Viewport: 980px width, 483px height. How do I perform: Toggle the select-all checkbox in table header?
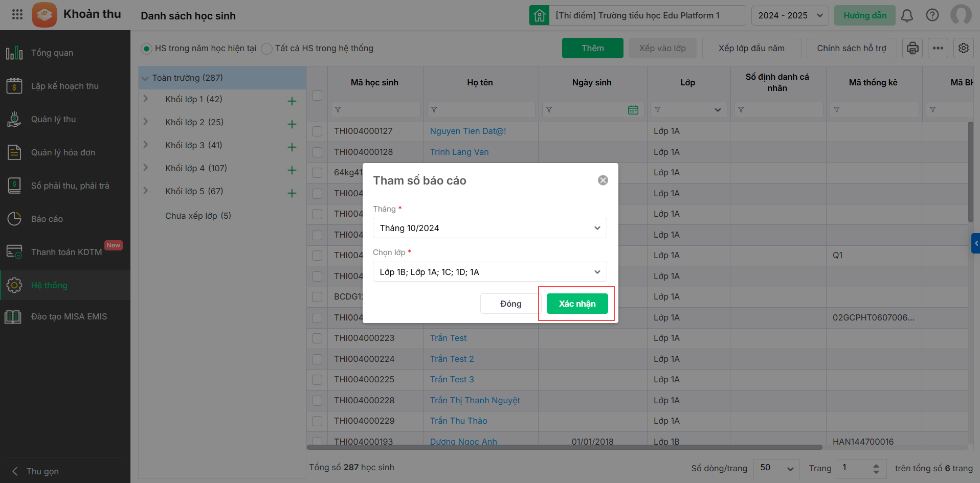[x=317, y=96]
